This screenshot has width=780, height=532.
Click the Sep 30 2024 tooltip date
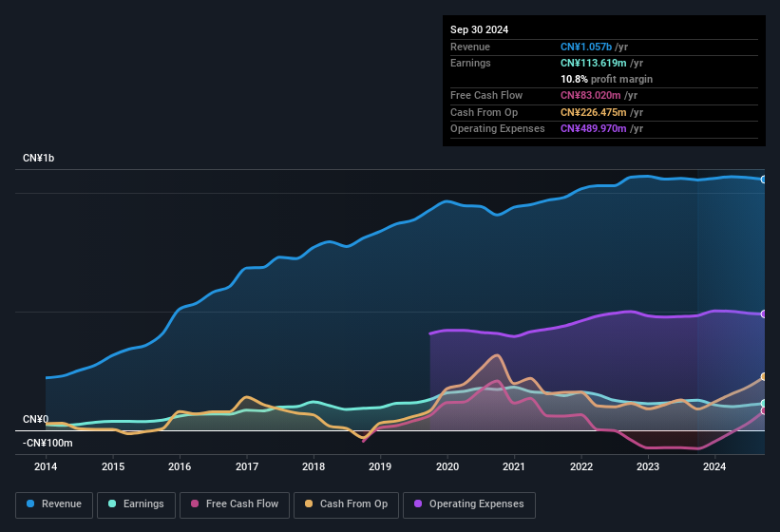(479, 29)
